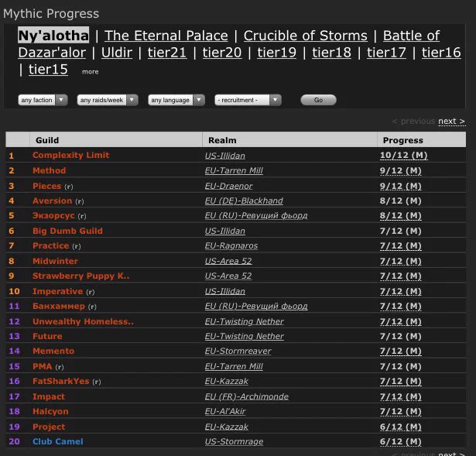Open the any faction dropdown
The height and width of the screenshot is (456, 476).
point(43,100)
